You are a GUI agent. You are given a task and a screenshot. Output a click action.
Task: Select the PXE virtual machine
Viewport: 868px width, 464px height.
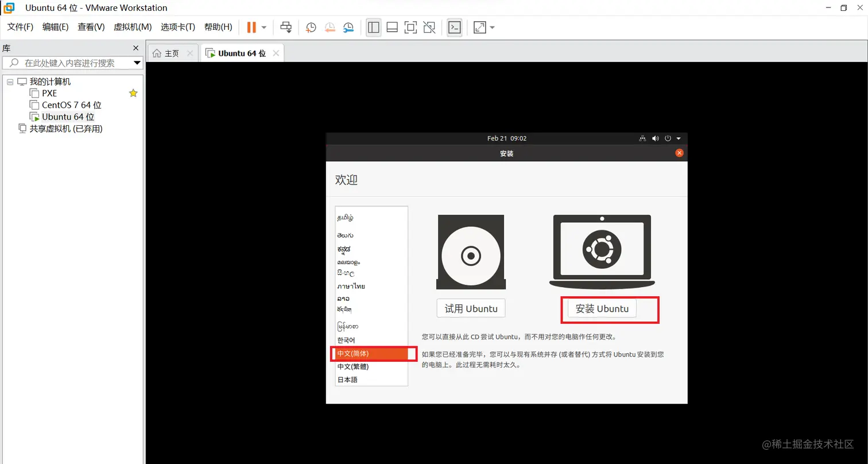(49, 93)
